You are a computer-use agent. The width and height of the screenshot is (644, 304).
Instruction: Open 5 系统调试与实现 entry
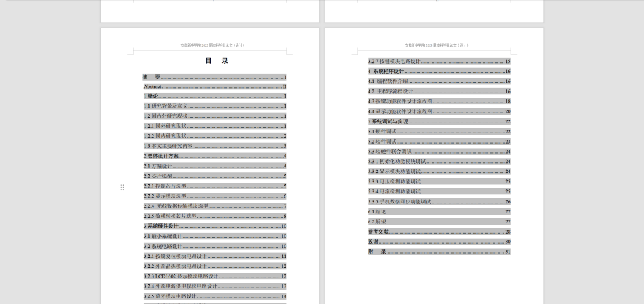[388, 121]
